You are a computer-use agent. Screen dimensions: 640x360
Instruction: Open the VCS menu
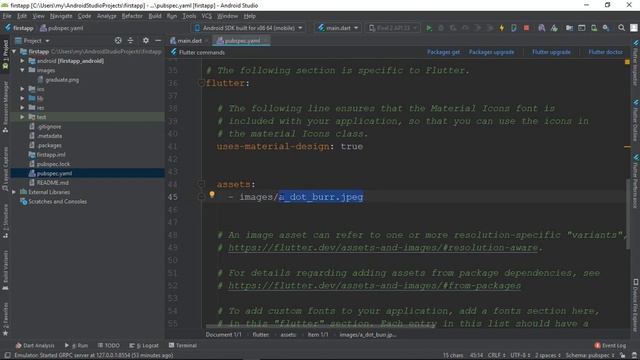coord(207,16)
